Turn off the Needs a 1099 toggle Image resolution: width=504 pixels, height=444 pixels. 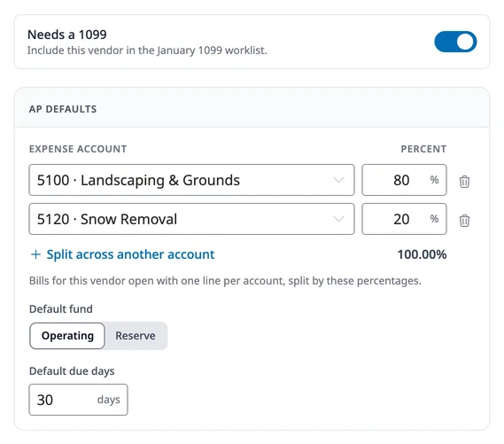tap(455, 42)
